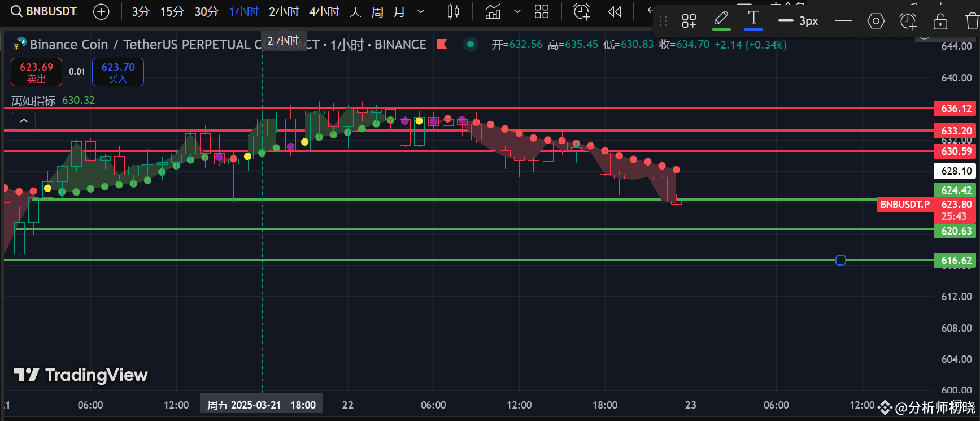Add alert on the selected horizontal line
Viewport: 980px width, 421px height.
908,21
